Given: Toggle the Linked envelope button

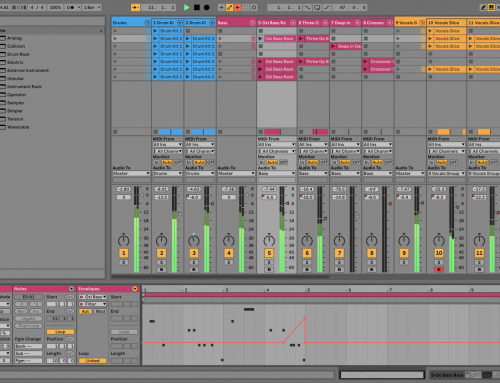Looking at the screenshot, I should pyautogui.click(x=93, y=361).
